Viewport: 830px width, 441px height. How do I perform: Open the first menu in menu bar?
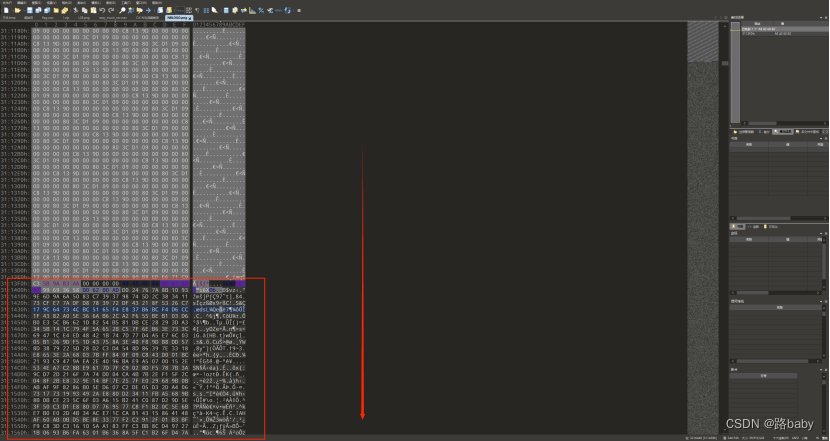pyautogui.click(x=6, y=3)
